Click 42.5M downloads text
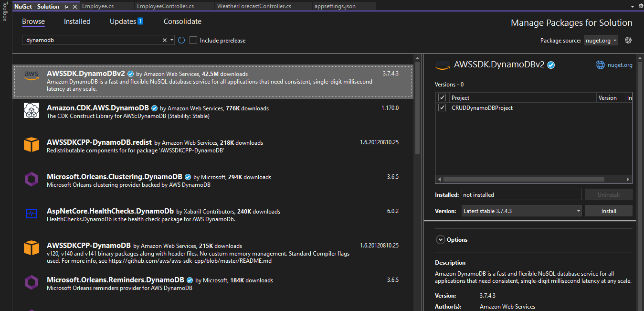644x311 pixels. point(225,74)
